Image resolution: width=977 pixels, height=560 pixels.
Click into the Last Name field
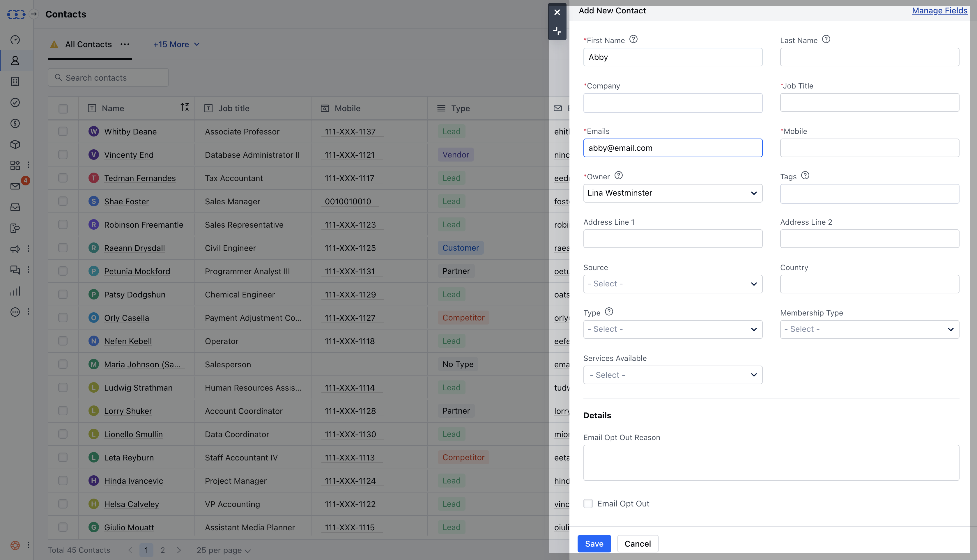(869, 57)
